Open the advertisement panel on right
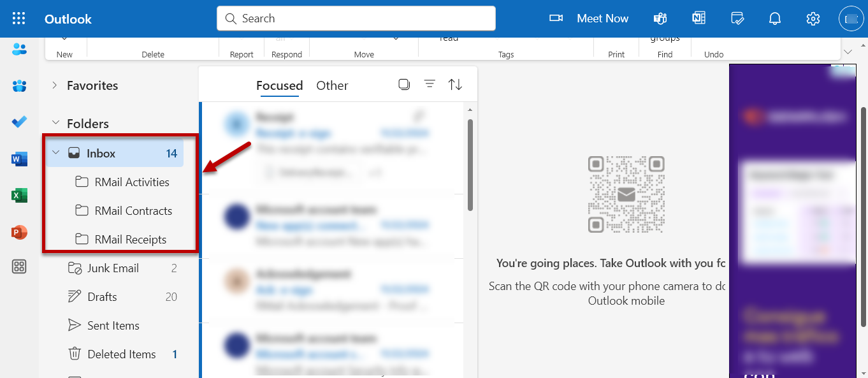The width and height of the screenshot is (868, 378). (x=792, y=221)
